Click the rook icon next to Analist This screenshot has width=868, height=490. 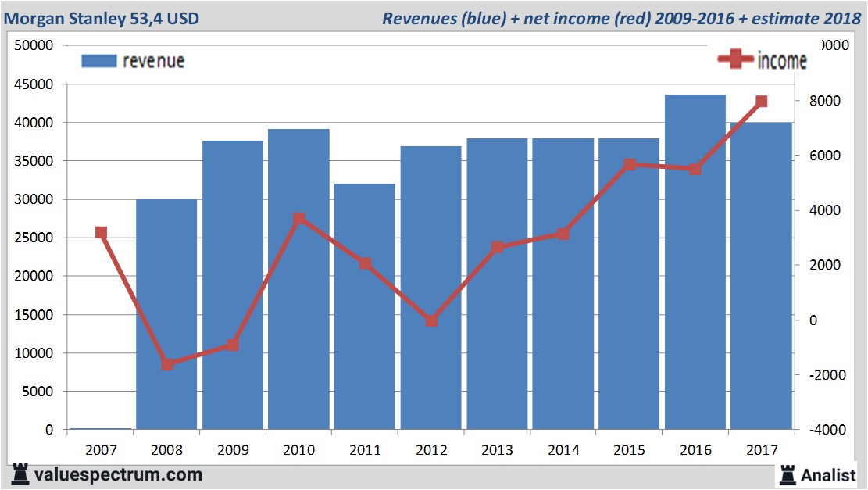(x=787, y=474)
